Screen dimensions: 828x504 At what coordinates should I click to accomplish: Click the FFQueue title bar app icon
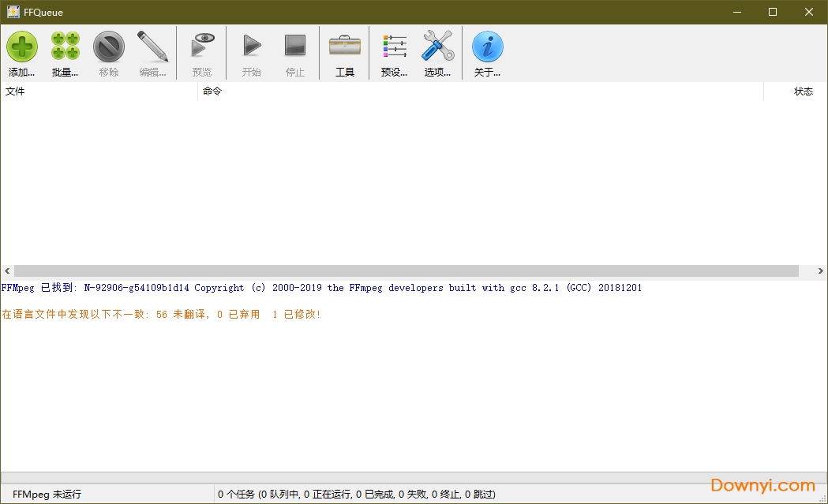[13, 12]
